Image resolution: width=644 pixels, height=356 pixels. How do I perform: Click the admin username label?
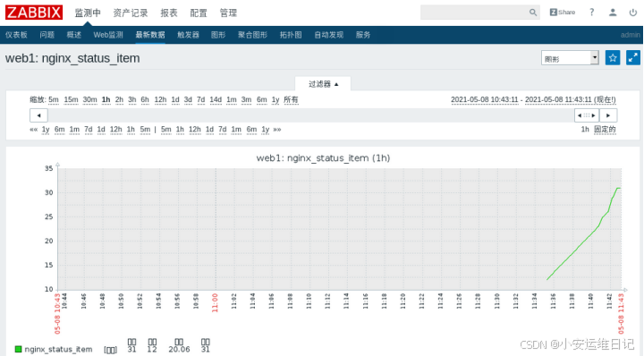(x=630, y=35)
